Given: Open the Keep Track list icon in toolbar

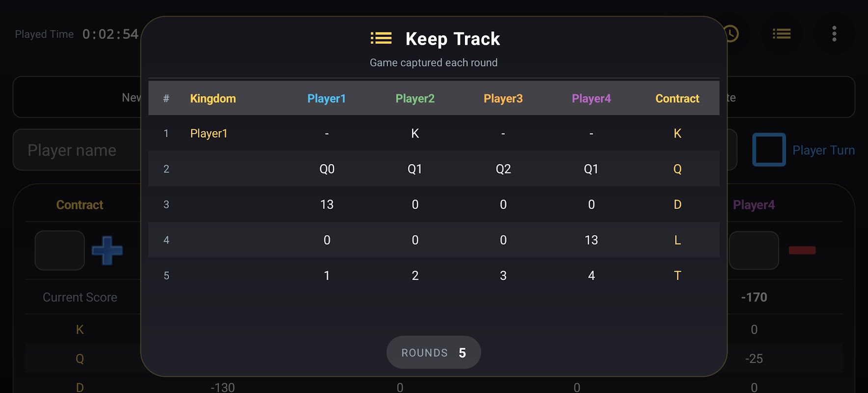Looking at the screenshot, I should pos(782,34).
